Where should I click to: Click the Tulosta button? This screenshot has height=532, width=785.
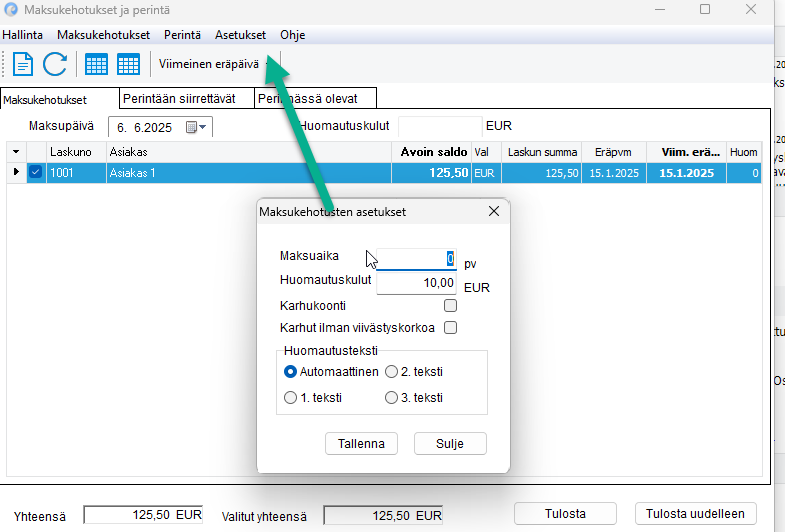(565, 513)
